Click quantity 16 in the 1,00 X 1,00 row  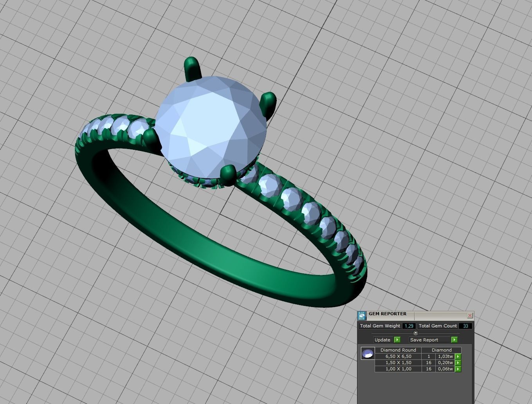coord(429,369)
